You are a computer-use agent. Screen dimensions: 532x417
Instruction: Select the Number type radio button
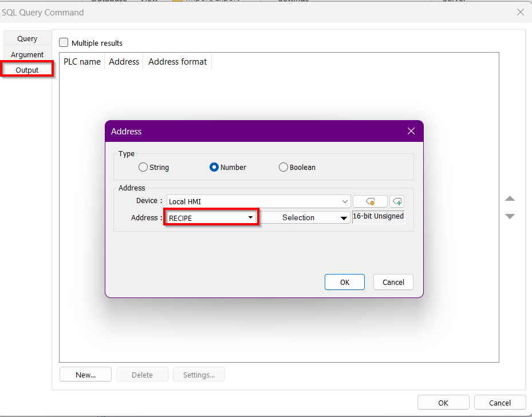coord(214,168)
